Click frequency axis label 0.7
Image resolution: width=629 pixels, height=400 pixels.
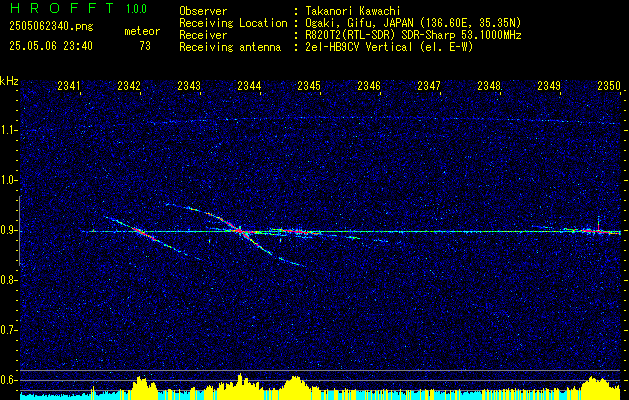(x=9, y=330)
